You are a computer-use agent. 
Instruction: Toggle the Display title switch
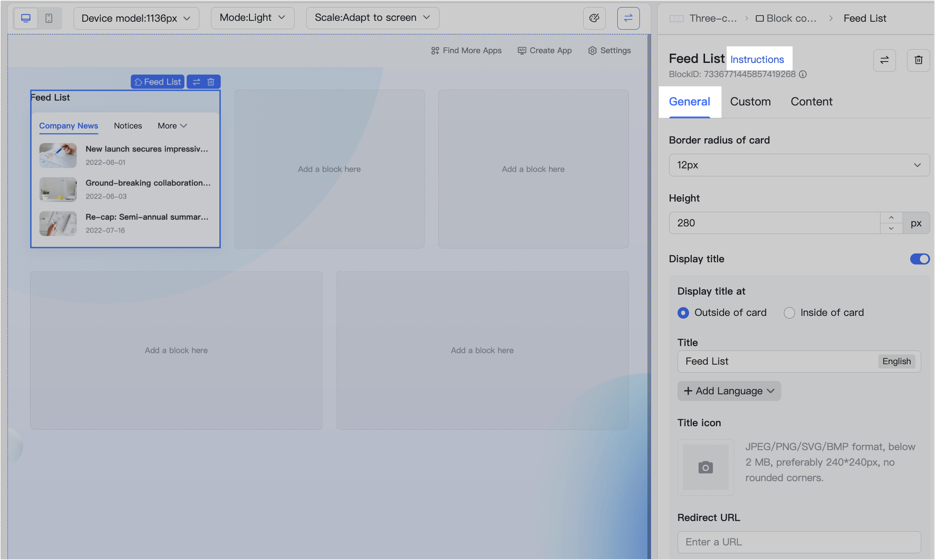(x=920, y=259)
